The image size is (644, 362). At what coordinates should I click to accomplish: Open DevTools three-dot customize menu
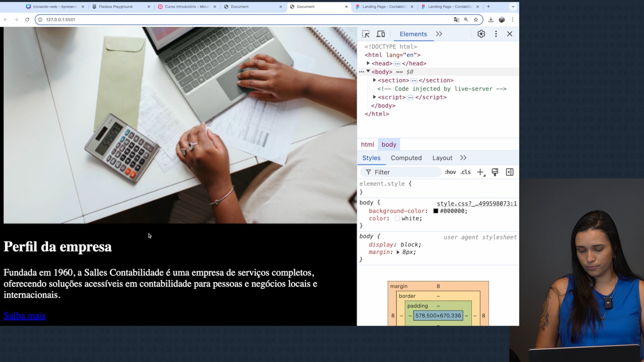tap(496, 34)
